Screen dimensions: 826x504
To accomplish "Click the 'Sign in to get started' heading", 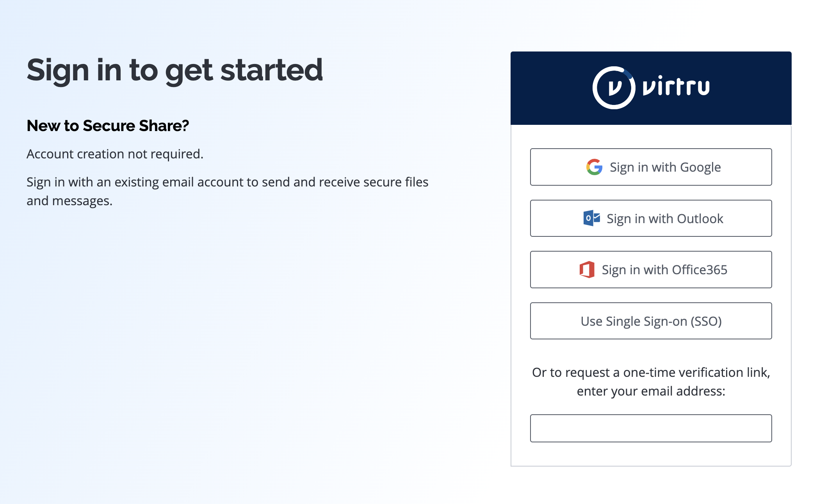I will [175, 70].
